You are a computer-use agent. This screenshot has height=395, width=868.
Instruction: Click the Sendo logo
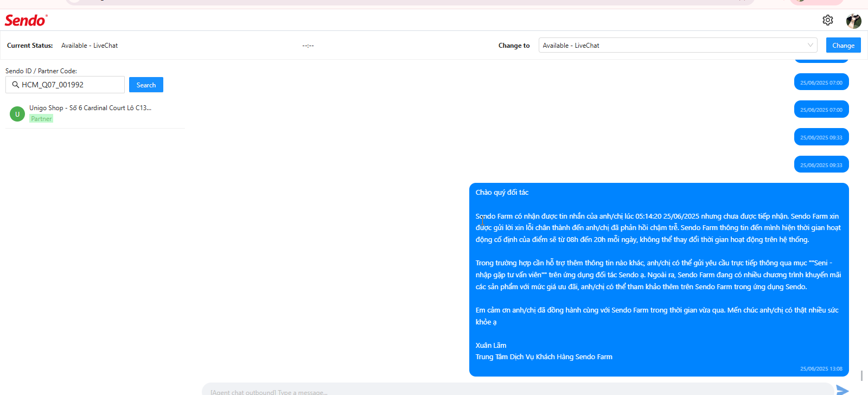click(x=26, y=20)
